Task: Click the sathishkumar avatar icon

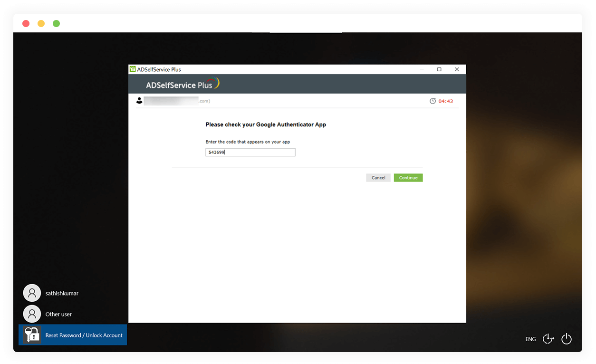Action: [x=32, y=293]
